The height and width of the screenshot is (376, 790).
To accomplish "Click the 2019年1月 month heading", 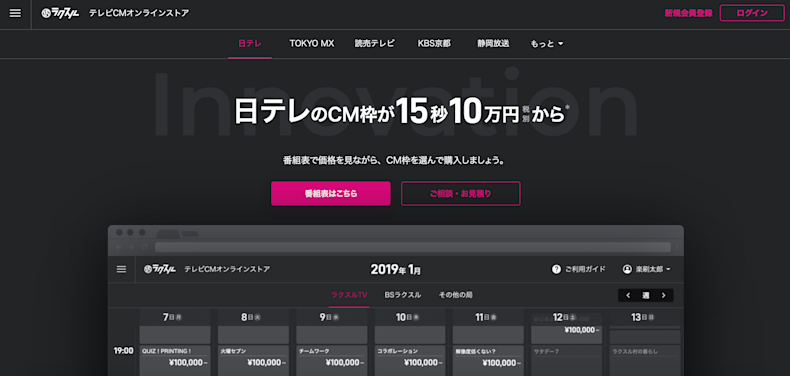I will tap(396, 270).
